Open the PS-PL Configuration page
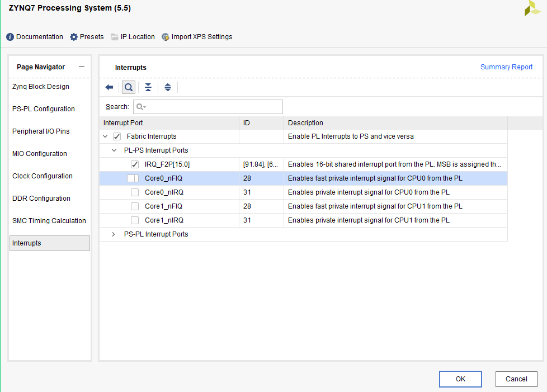Viewport: 547px width, 392px height. pos(43,109)
